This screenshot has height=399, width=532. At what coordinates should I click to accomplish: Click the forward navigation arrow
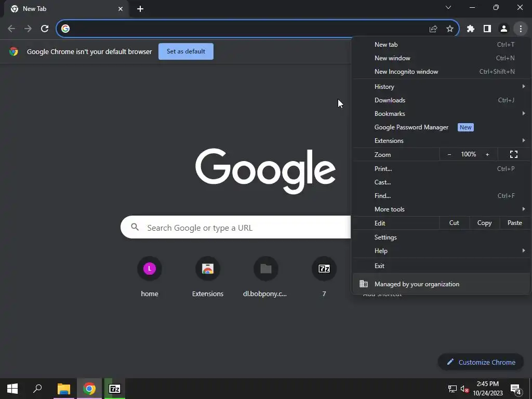(28, 29)
